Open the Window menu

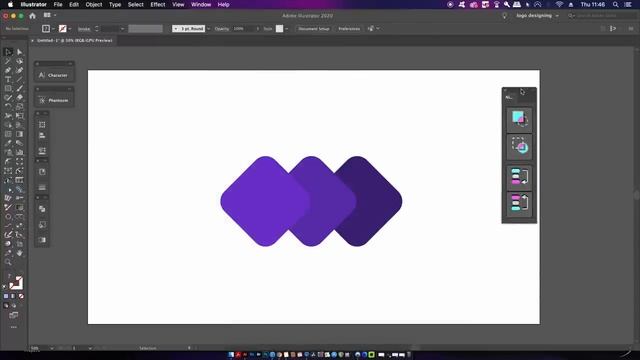pyautogui.click(x=201, y=4)
